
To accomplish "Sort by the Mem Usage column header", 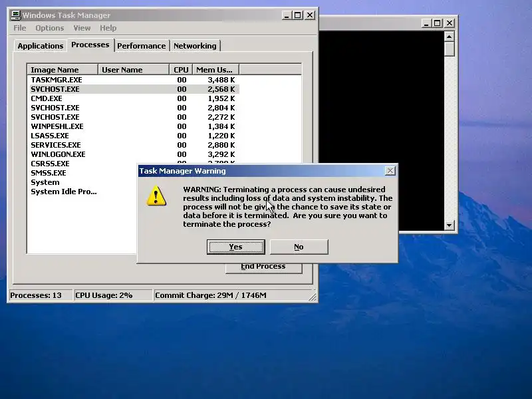I will tap(215, 70).
